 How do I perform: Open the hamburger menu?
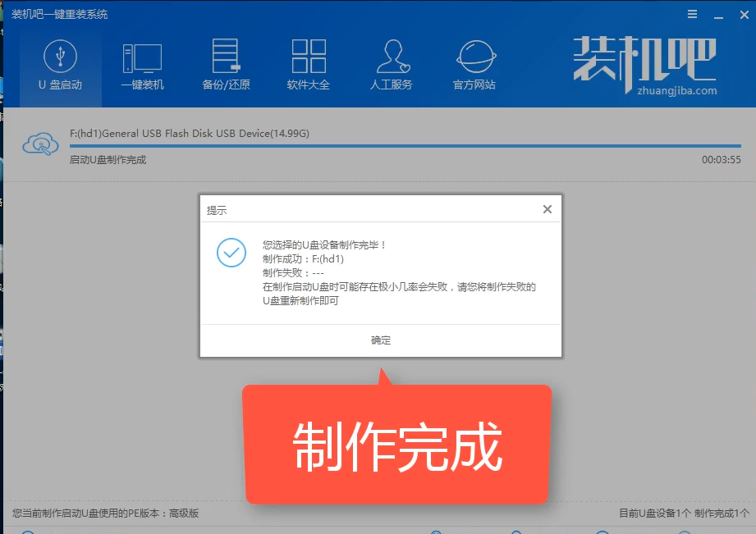coord(692,13)
